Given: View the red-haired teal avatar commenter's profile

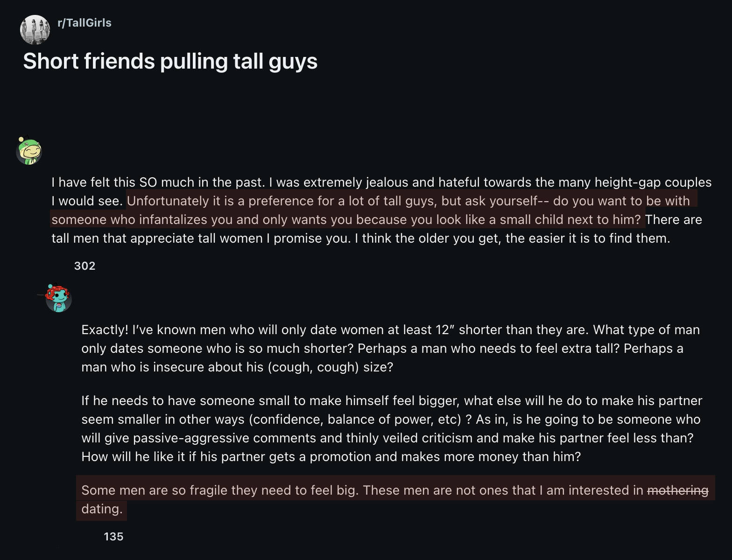Looking at the screenshot, I should (x=58, y=298).
